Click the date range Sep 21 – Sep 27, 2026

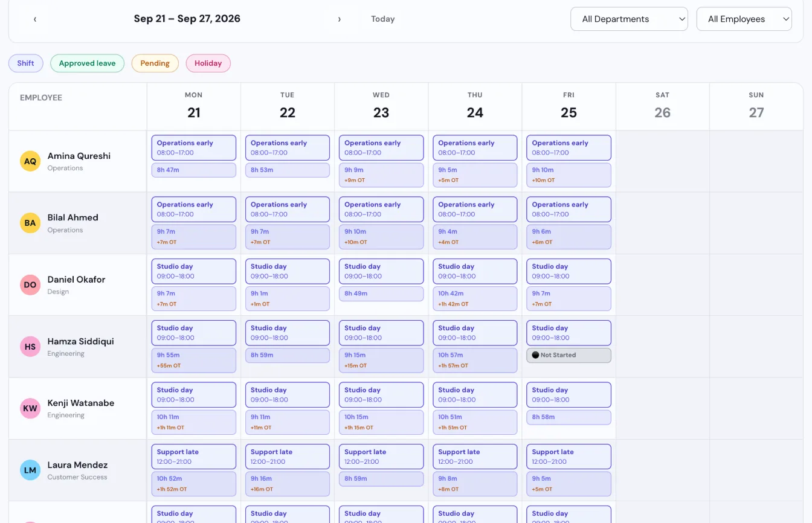pyautogui.click(x=187, y=19)
